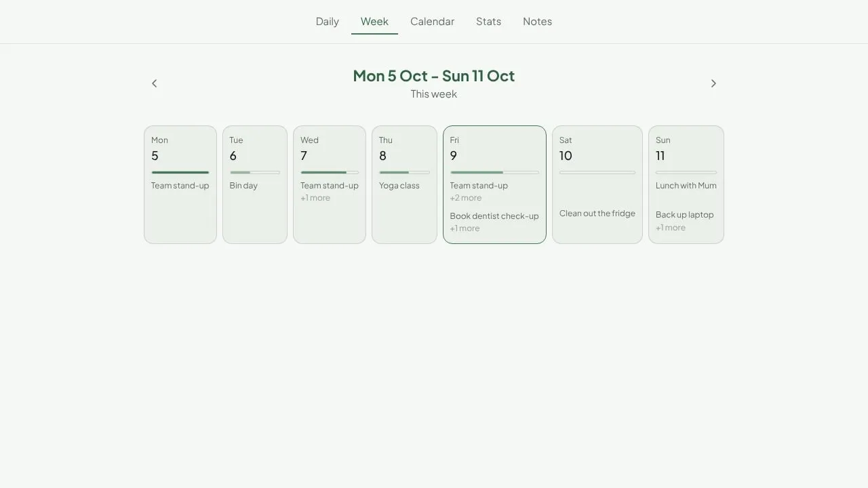868x488 pixels.
Task: Switch to the Notes tab
Action: click(538, 22)
